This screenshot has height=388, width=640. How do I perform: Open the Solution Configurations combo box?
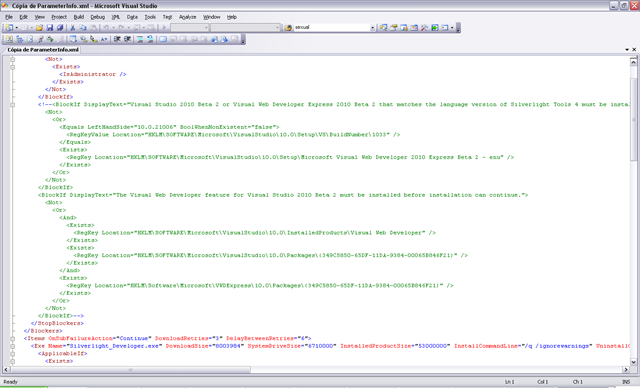coord(190,27)
